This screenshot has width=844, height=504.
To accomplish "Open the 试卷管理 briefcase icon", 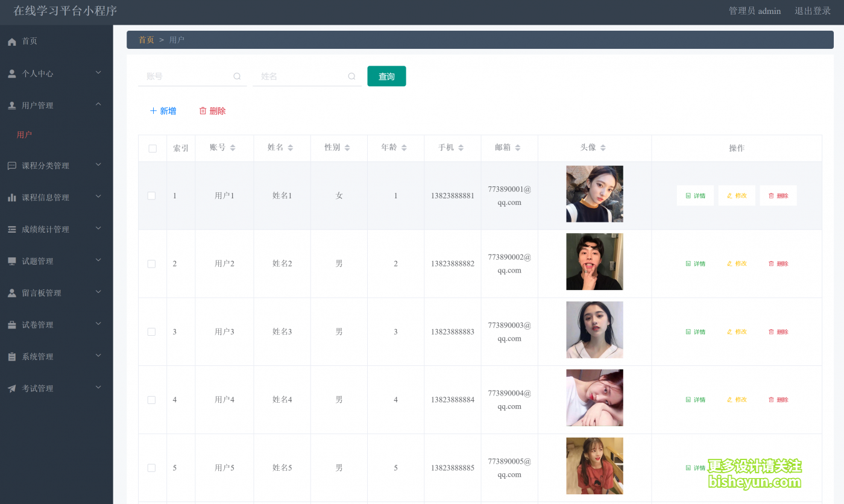I will (x=11, y=324).
